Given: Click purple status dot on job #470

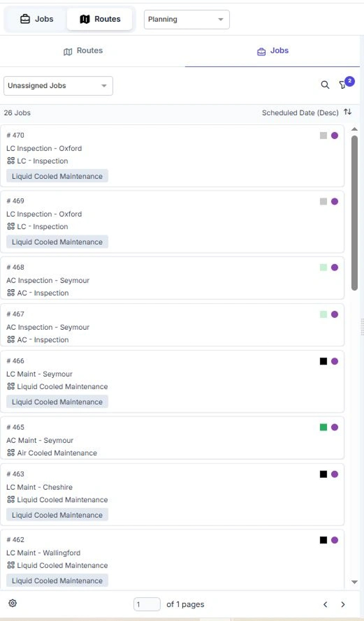Looking at the screenshot, I should point(335,135).
